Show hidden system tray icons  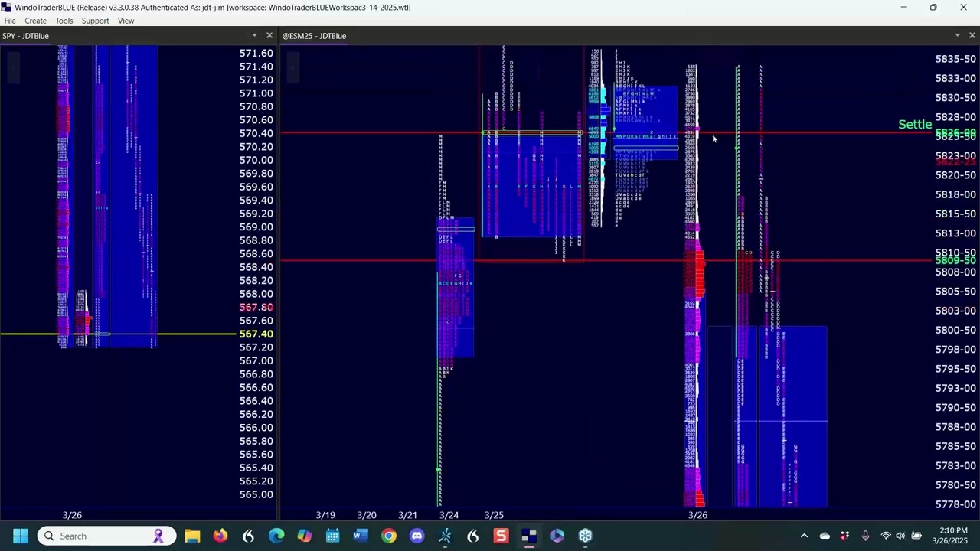point(804,536)
